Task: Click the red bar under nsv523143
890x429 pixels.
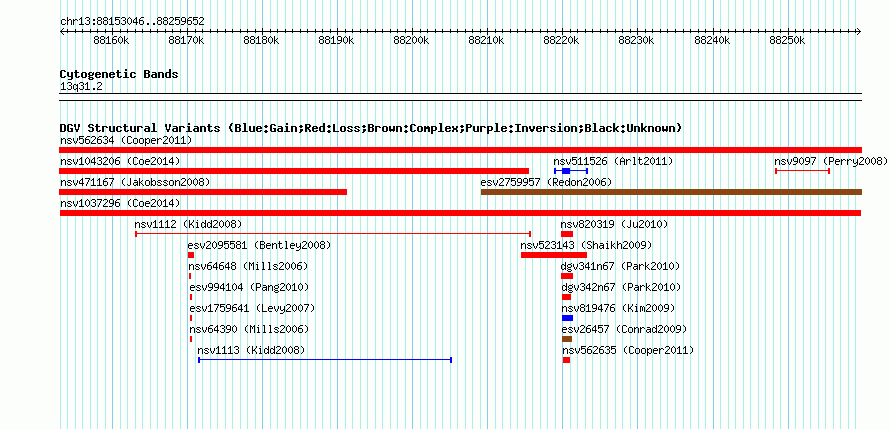Action: pyautogui.click(x=554, y=255)
